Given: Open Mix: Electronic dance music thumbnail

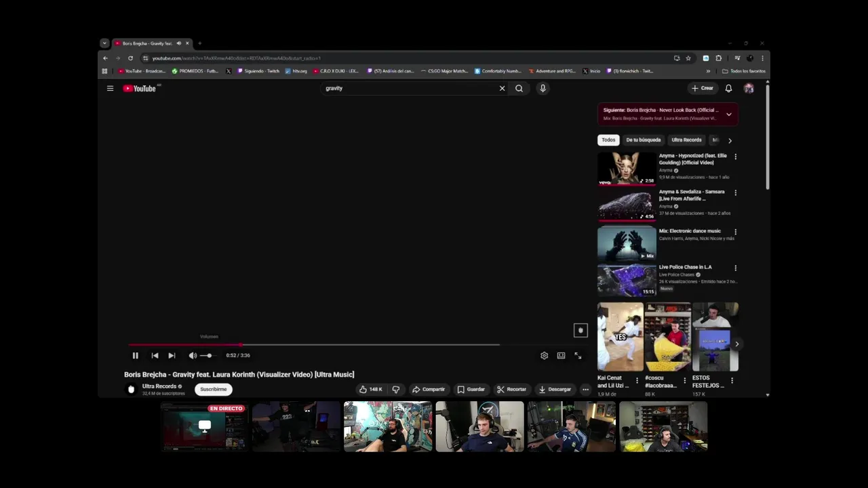Looking at the screenshot, I should [627, 243].
